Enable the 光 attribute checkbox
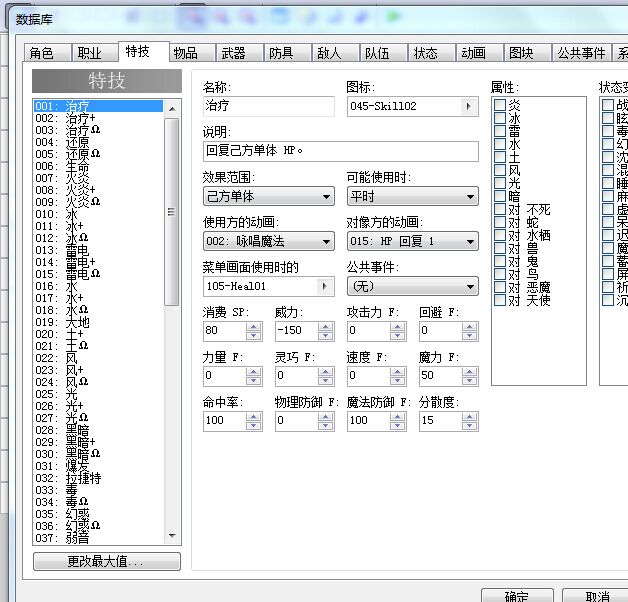 pos(500,183)
